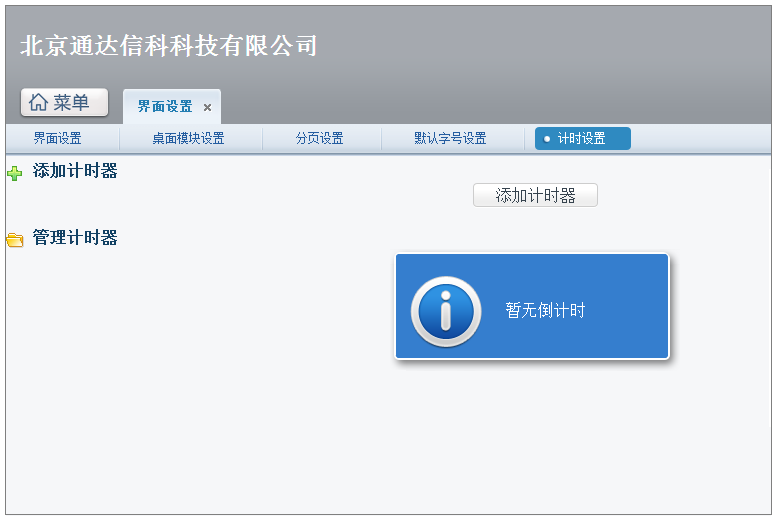This screenshot has height=519, width=775.
Task: Select the 界面设置 open page tab
Action: point(172,106)
